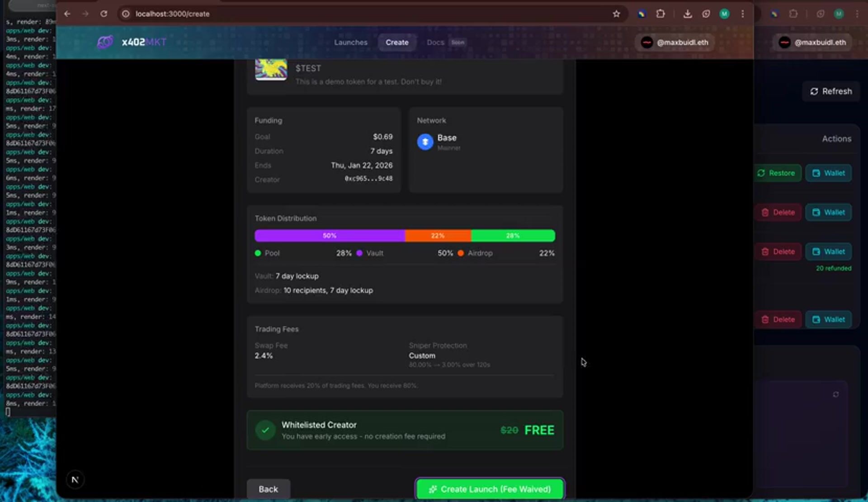Open the browser profile avatar menu
This screenshot has height=502, width=868.
tap(724, 14)
